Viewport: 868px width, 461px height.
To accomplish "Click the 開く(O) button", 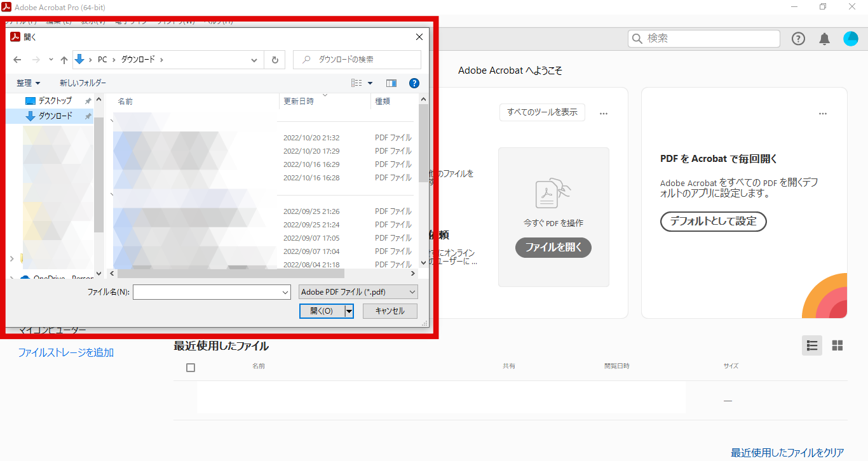I will (x=322, y=311).
